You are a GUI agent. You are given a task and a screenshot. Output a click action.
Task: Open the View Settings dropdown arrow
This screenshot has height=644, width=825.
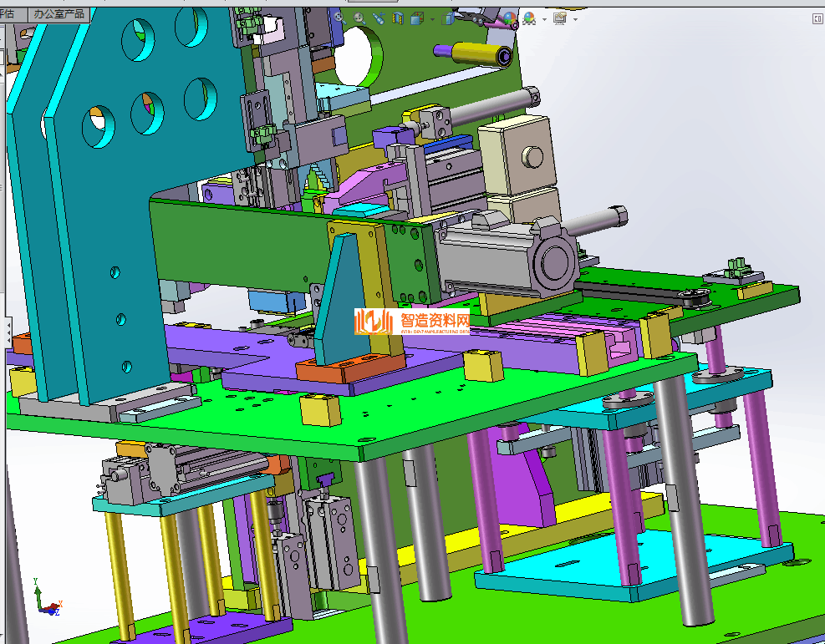tap(574, 18)
